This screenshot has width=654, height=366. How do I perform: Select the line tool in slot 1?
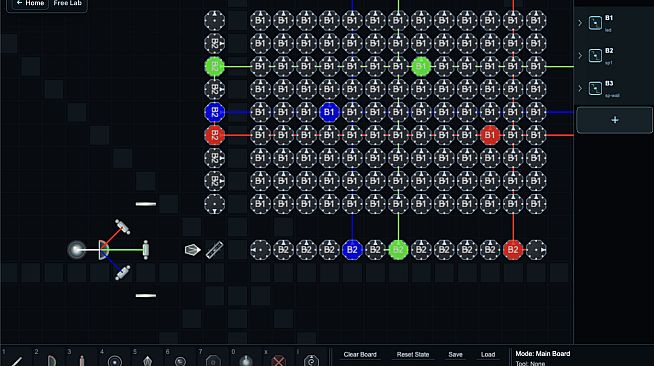point(17,361)
